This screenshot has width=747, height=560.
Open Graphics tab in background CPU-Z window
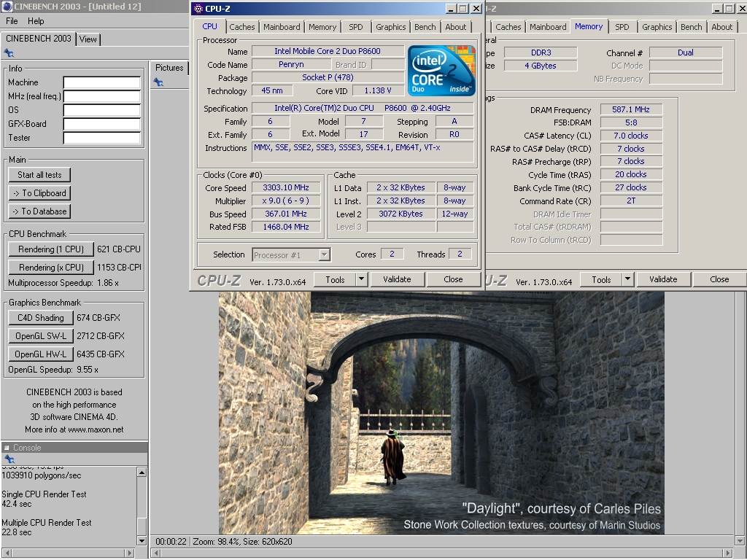pos(657,27)
